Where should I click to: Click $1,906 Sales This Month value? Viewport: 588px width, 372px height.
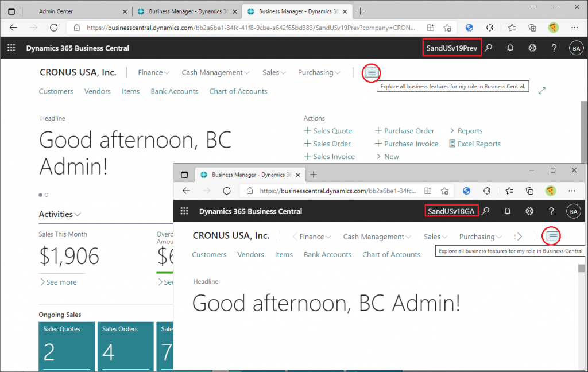(69, 256)
